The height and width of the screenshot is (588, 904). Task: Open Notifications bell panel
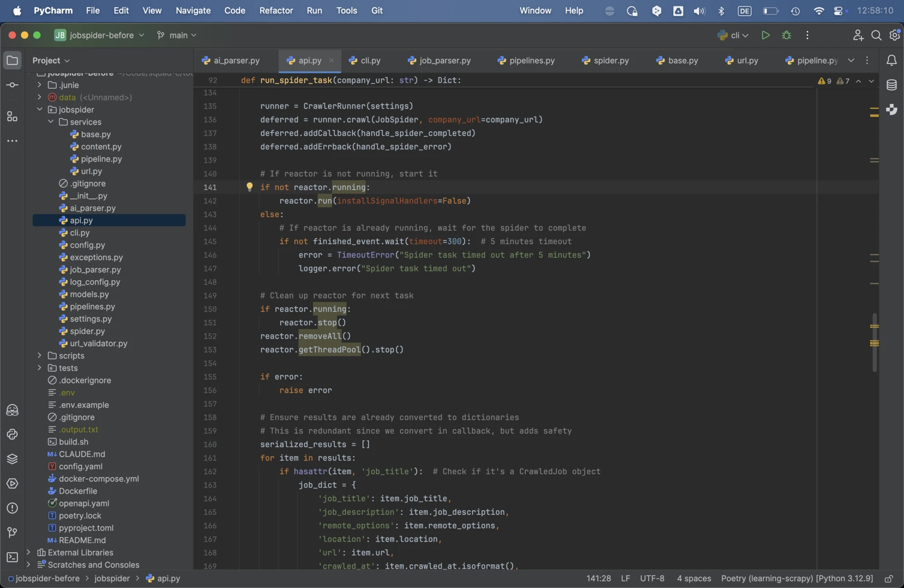pos(892,60)
